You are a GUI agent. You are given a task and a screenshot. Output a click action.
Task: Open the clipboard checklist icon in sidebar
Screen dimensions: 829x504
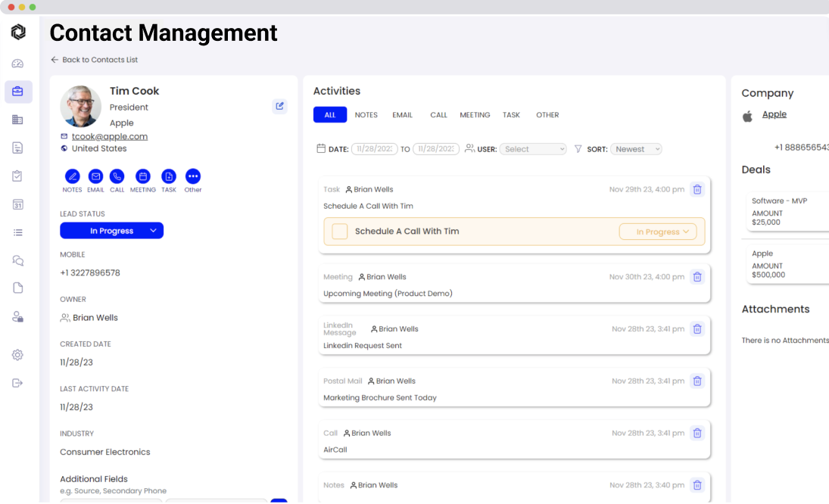point(17,176)
